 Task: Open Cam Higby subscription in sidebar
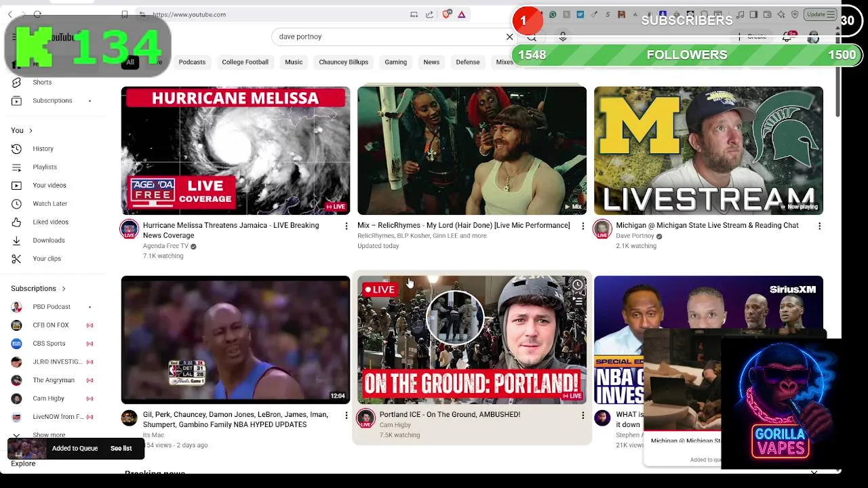pyautogui.click(x=48, y=399)
